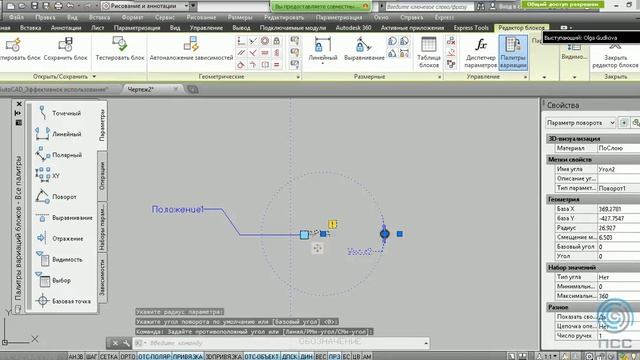
Task: Select the Радиус value 26.927
Action: [618, 228]
